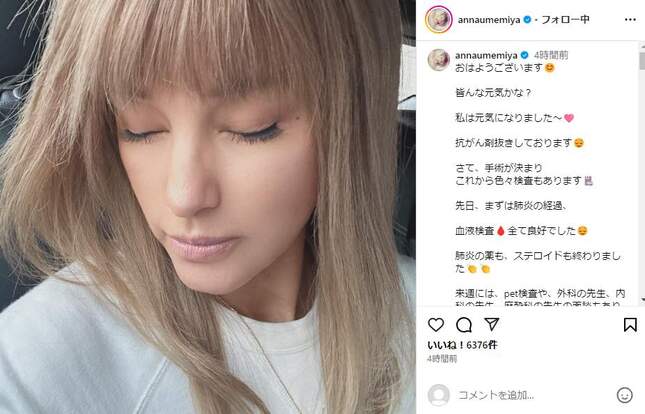Click the 4時間前 timestamp below likes
This screenshot has width=645, height=414.
pyautogui.click(x=442, y=359)
